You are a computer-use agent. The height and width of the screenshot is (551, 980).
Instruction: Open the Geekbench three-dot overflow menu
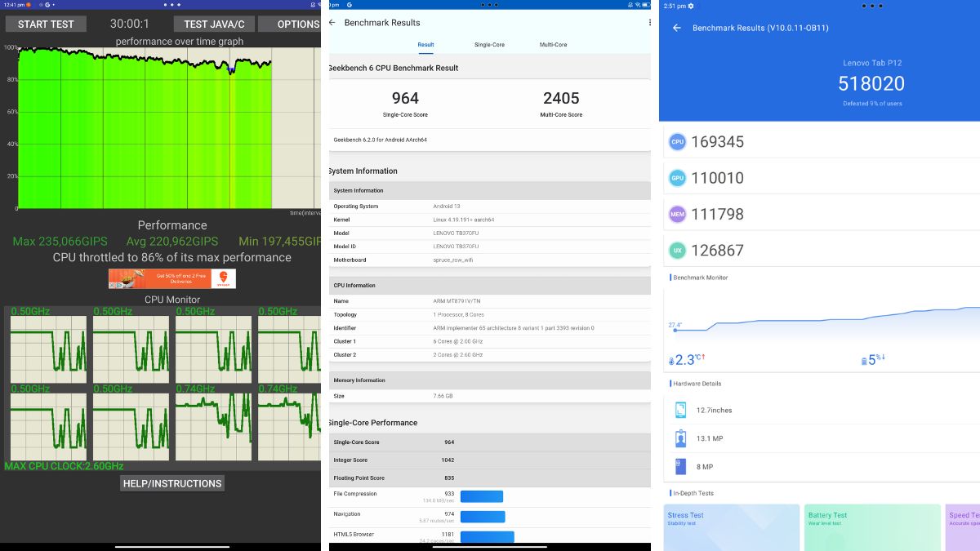coord(649,23)
